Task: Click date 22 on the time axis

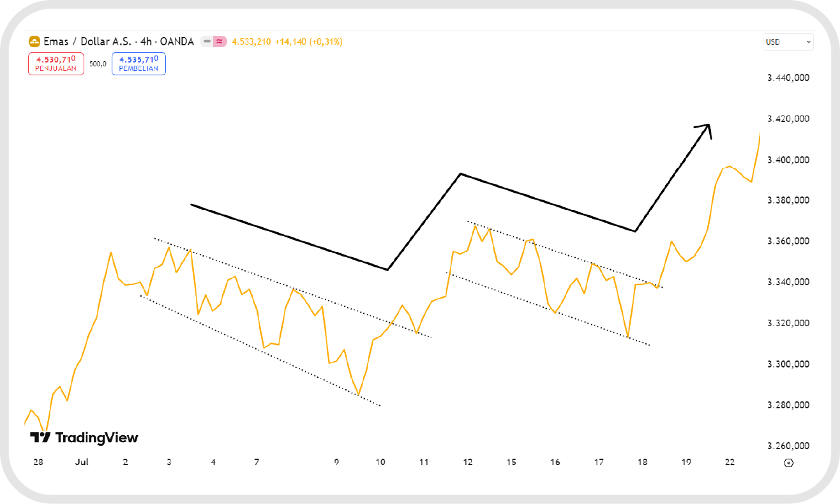Action: pos(730,462)
